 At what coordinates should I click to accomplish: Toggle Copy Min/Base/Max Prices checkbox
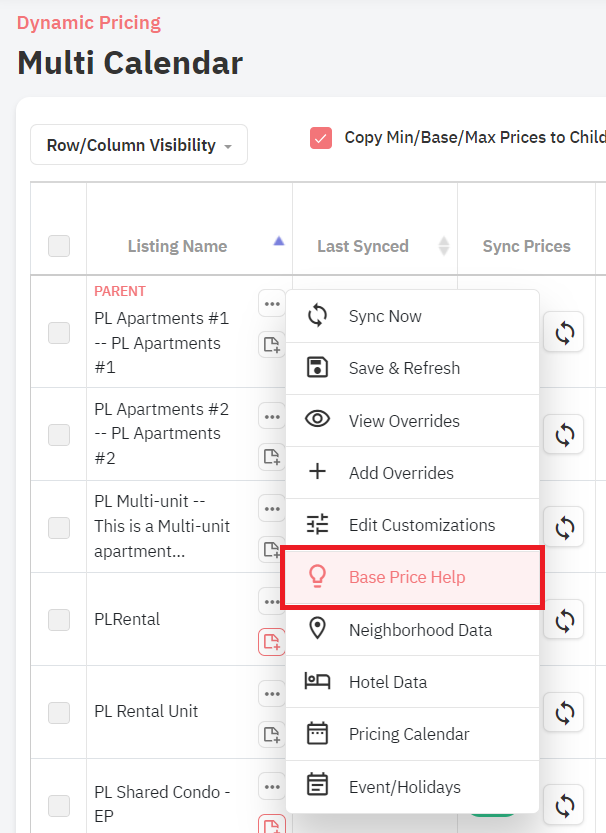[321, 138]
